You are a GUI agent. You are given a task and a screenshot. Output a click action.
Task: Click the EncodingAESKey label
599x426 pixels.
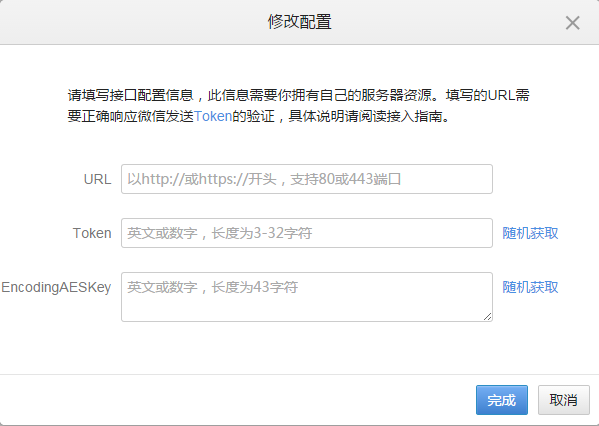(56, 287)
